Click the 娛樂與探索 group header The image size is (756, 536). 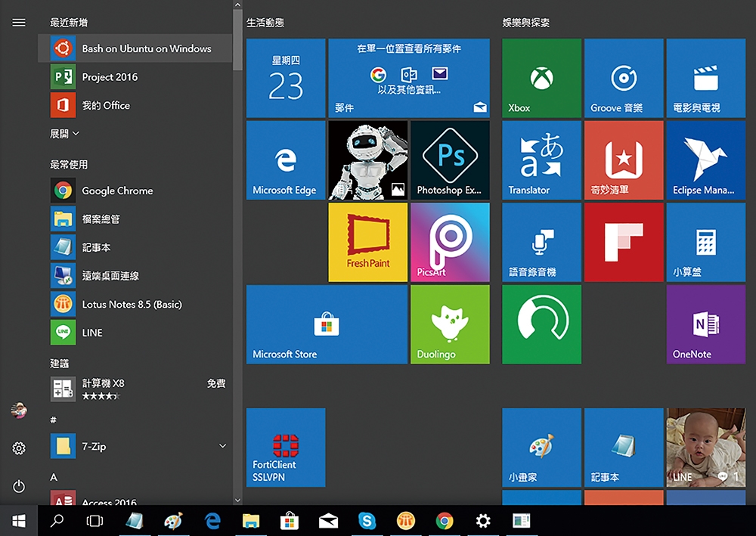coord(526,23)
